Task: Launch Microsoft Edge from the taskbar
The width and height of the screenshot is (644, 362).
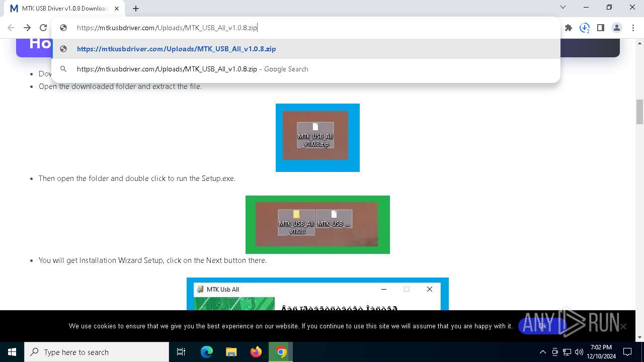Action: pyautogui.click(x=206, y=352)
